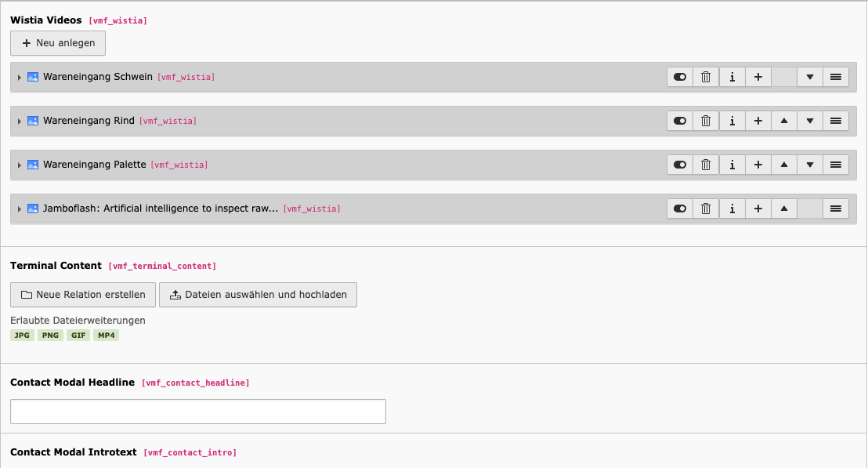Expand the Wareneingang Palette record
Image resolution: width=868 pixels, height=468 pixels.
coord(20,165)
